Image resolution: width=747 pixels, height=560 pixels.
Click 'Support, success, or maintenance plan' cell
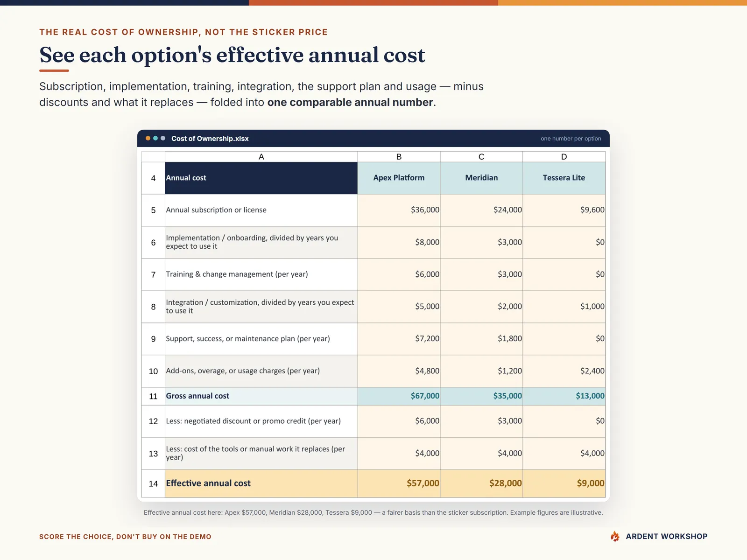coord(261,339)
